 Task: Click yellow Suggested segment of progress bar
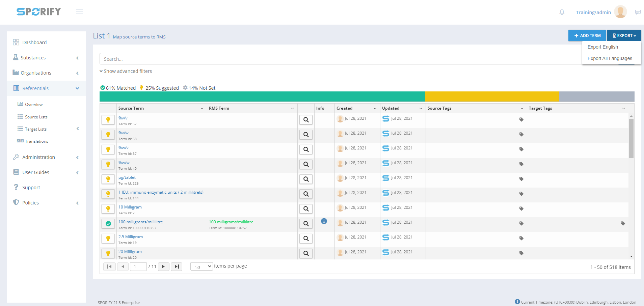(492, 96)
